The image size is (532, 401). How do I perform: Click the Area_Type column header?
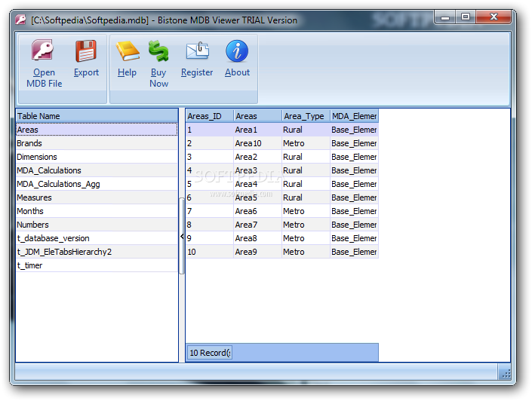[x=306, y=116]
